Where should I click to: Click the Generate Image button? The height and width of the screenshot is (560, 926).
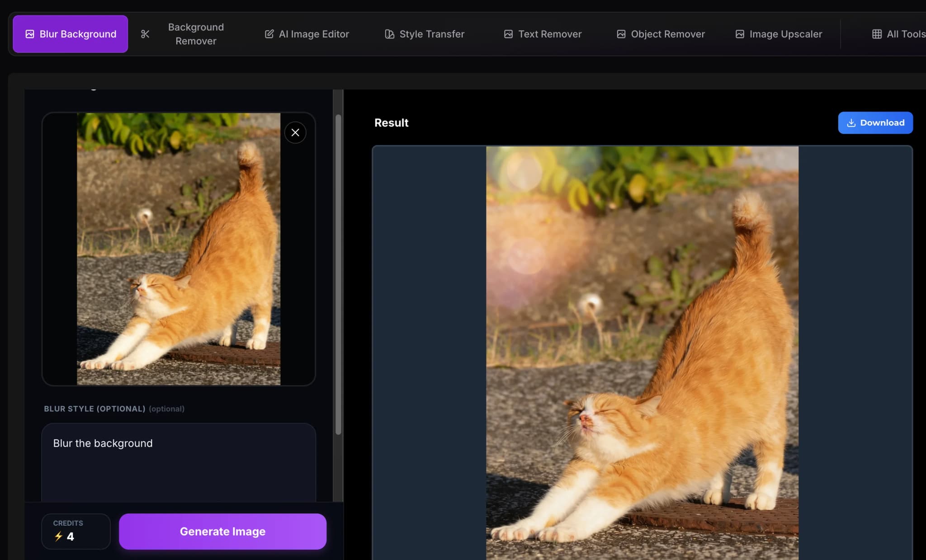(x=222, y=531)
